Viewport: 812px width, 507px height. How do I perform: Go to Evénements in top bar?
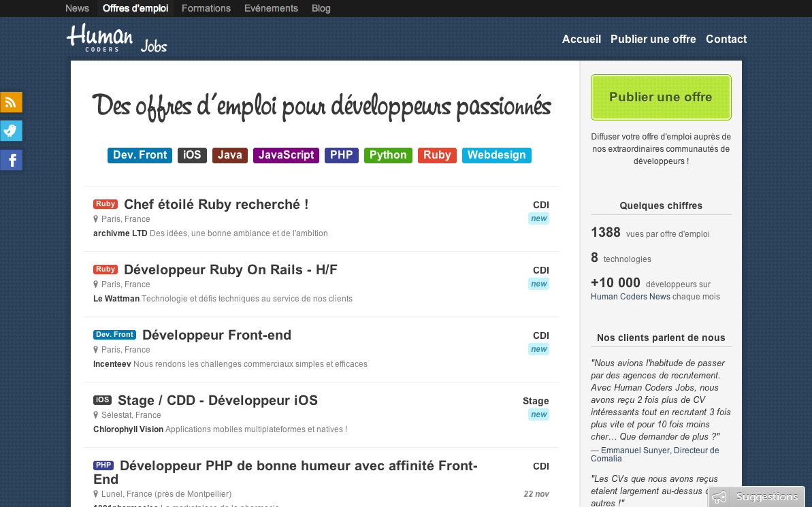[x=271, y=8]
